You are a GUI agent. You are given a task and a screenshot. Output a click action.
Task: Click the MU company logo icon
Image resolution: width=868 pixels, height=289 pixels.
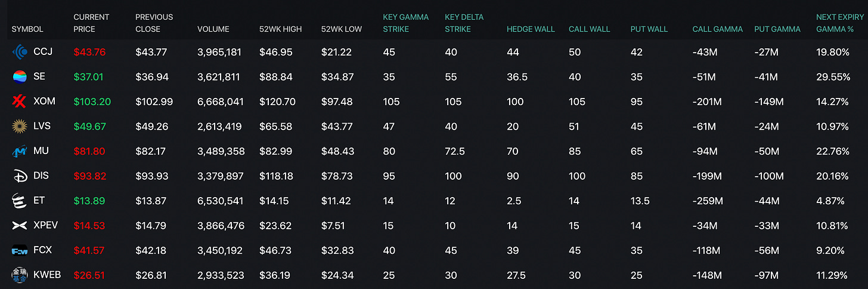[20, 151]
